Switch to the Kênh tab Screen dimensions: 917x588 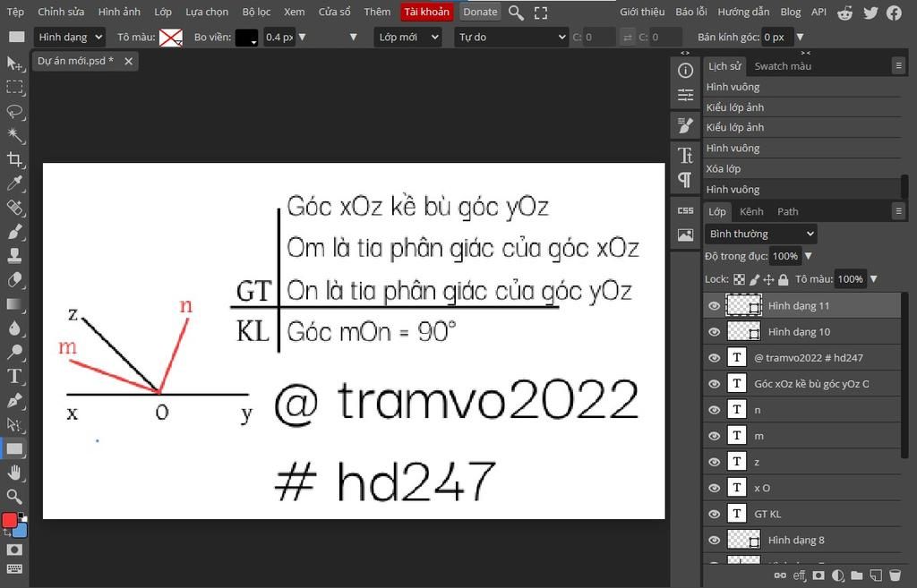click(x=751, y=211)
